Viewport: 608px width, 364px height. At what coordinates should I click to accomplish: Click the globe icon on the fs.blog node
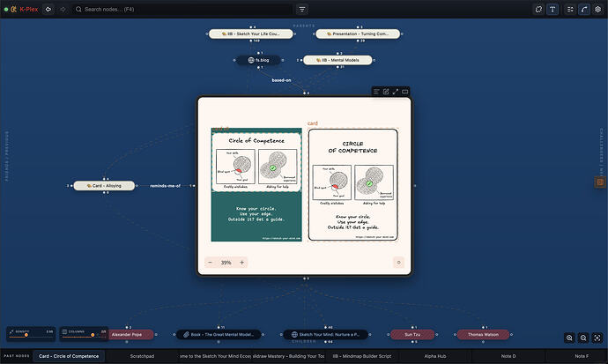pyautogui.click(x=251, y=60)
